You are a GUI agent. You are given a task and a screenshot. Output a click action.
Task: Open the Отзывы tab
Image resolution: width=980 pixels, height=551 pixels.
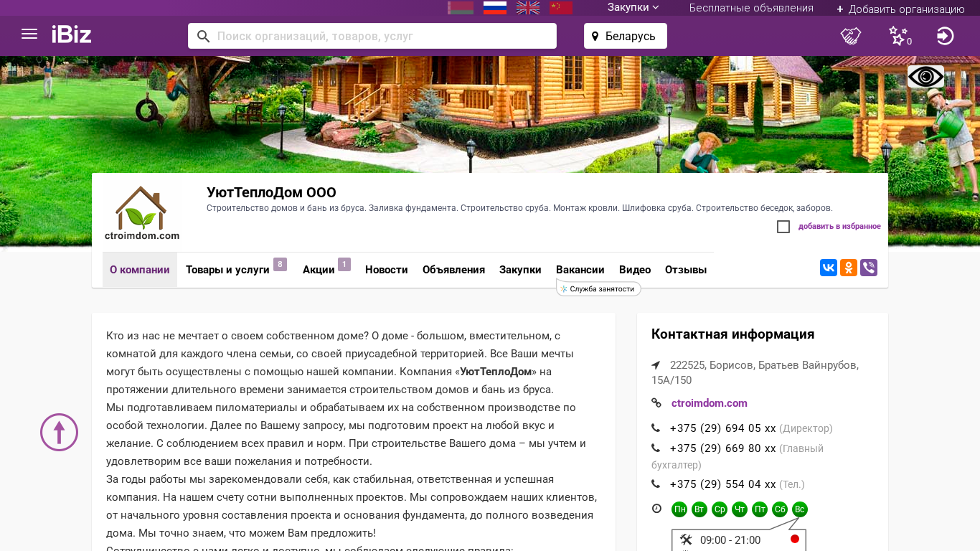[x=686, y=270]
